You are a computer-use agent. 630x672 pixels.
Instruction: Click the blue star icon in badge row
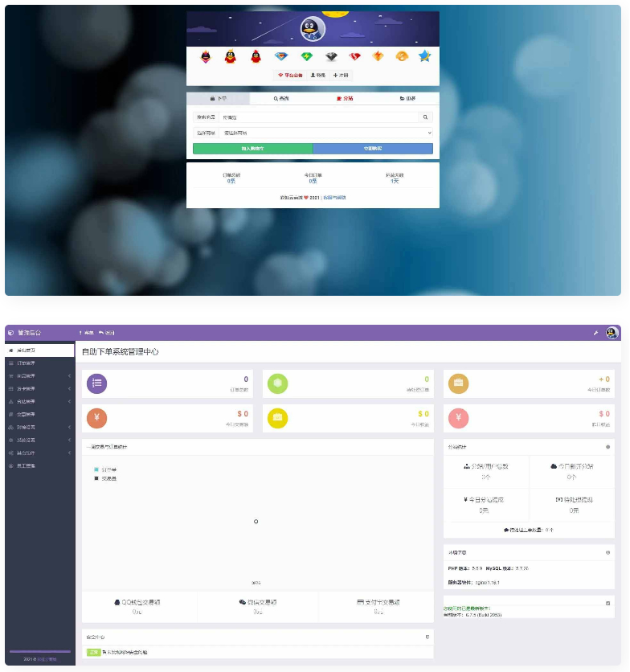[x=424, y=56]
